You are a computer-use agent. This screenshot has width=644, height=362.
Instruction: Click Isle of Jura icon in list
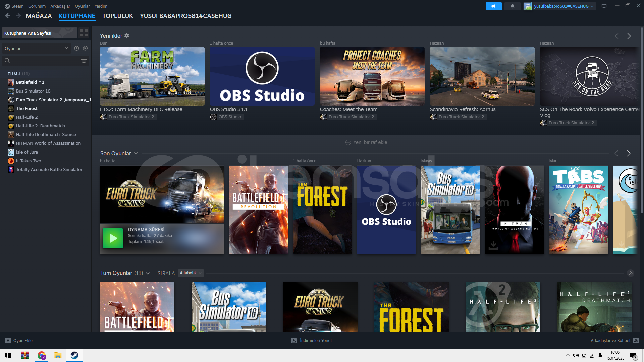pyautogui.click(x=11, y=152)
